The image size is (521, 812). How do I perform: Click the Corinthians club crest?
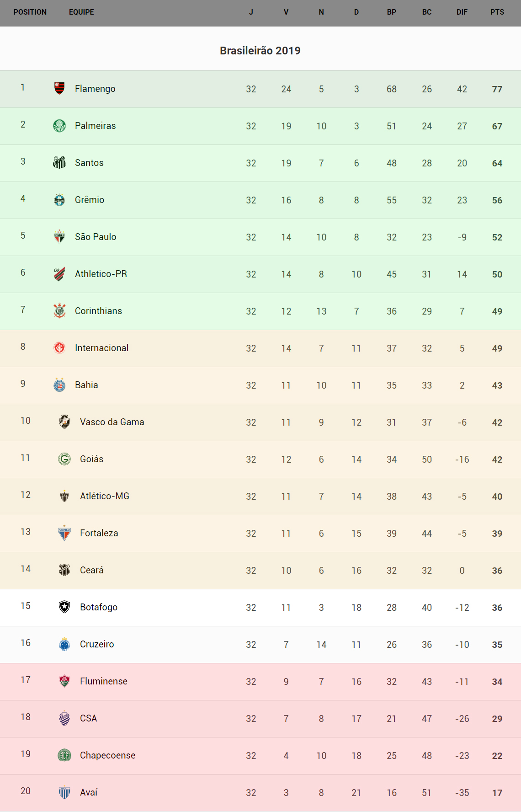click(59, 310)
